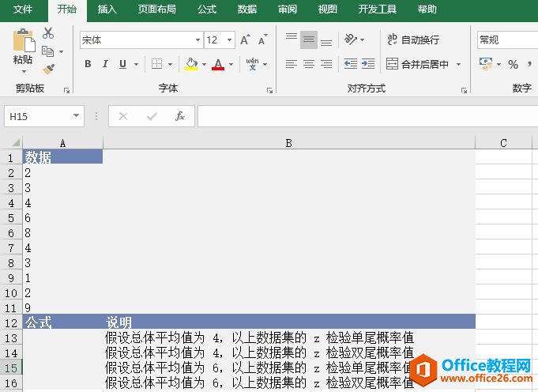Click the Cut scissors icon
538x392 pixels.
tap(48, 33)
